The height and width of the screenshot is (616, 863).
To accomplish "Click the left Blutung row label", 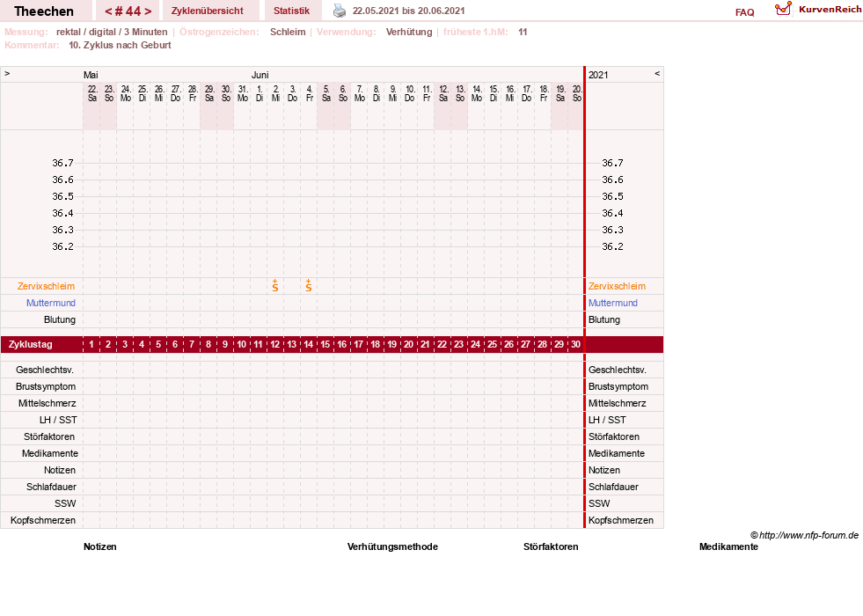I will pos(60,319).
